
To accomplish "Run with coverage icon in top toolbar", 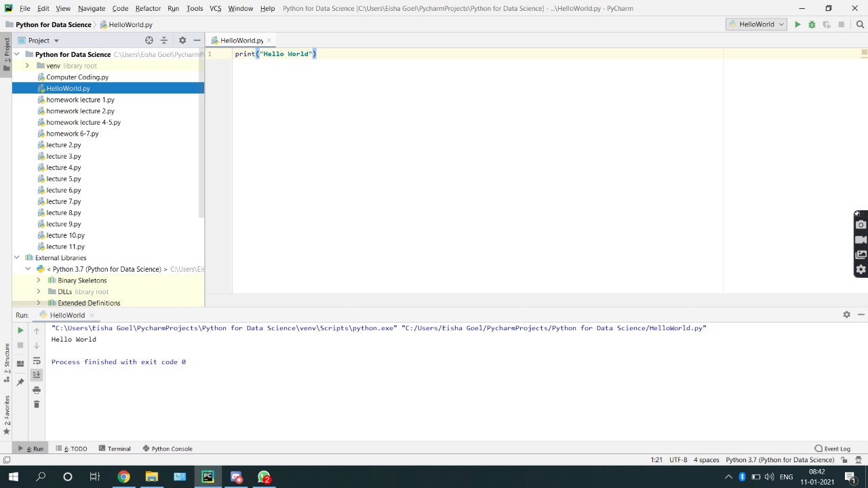I will 826,24.
